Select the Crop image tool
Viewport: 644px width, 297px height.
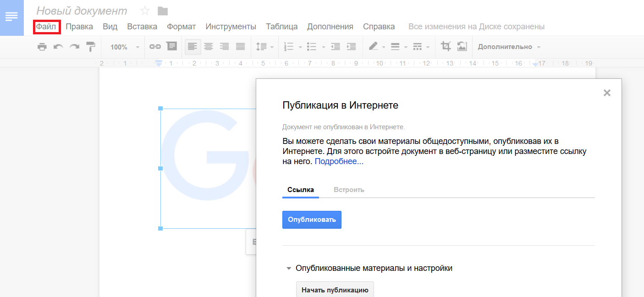tap(446, 46)
